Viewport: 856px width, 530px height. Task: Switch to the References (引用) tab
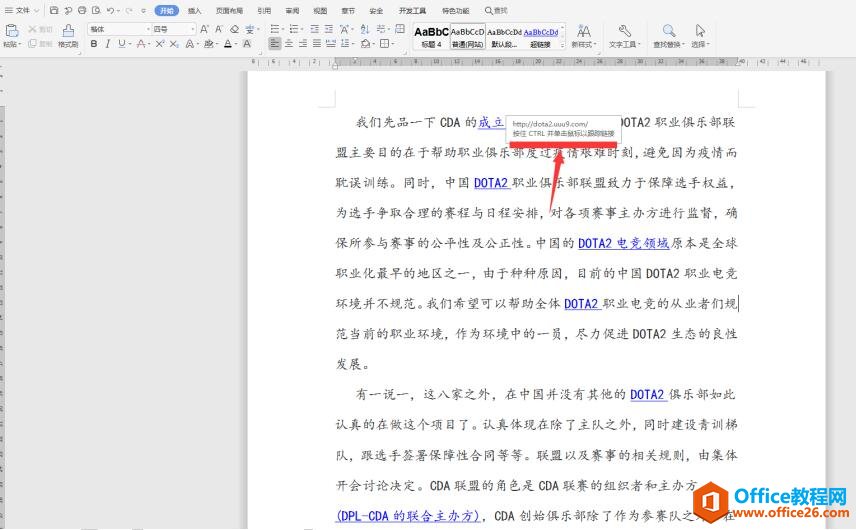[x=264, y=10]
